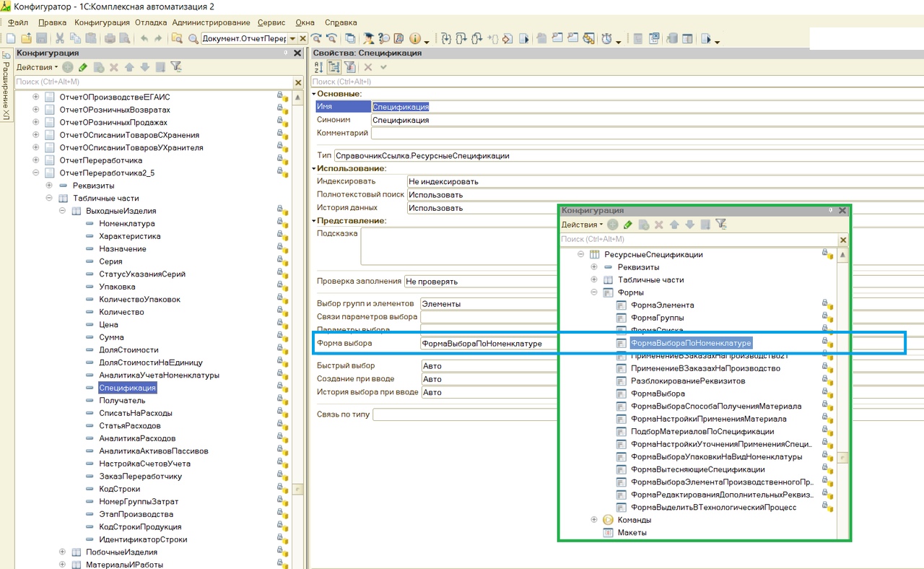Expand the ПобочныеИзделия tree node
The image size is (924, 569).
[x=62, y=552]
